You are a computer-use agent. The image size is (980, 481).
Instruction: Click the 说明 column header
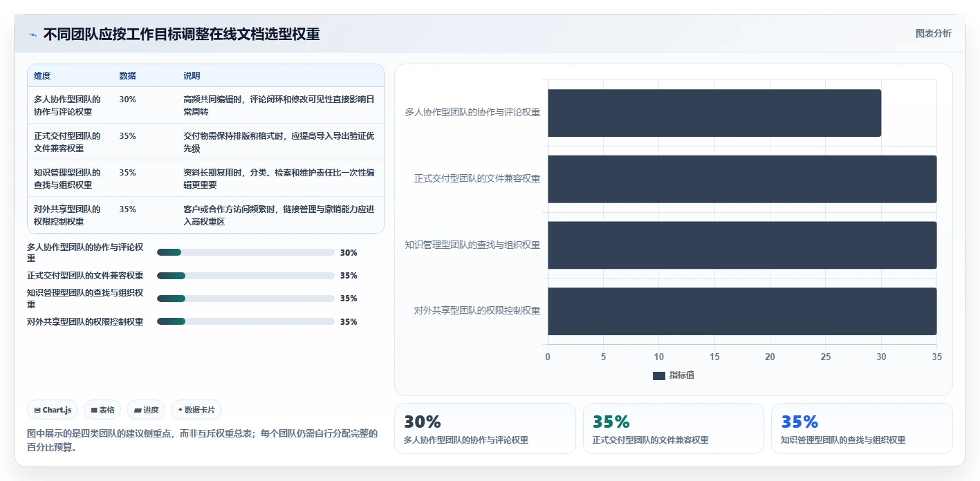coord(192,75)
